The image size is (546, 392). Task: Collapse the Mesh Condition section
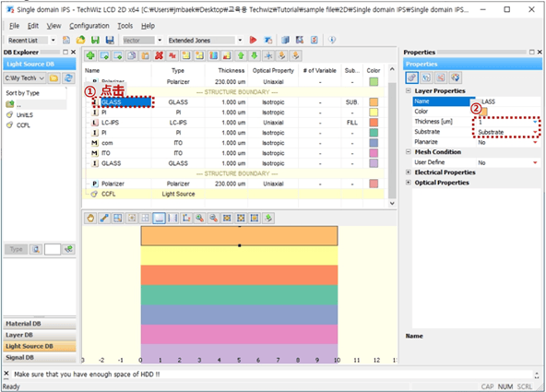[409, 152]
